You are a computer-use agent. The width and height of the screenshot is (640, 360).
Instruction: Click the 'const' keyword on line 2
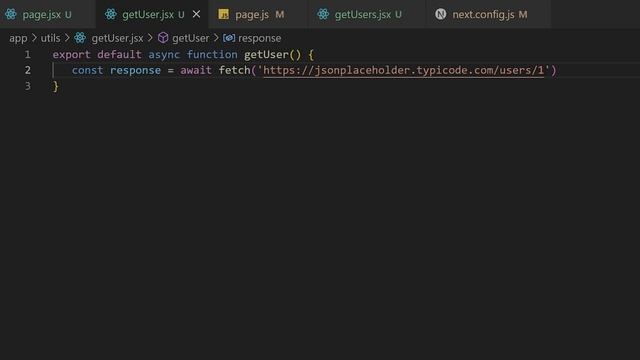point(87,71)
